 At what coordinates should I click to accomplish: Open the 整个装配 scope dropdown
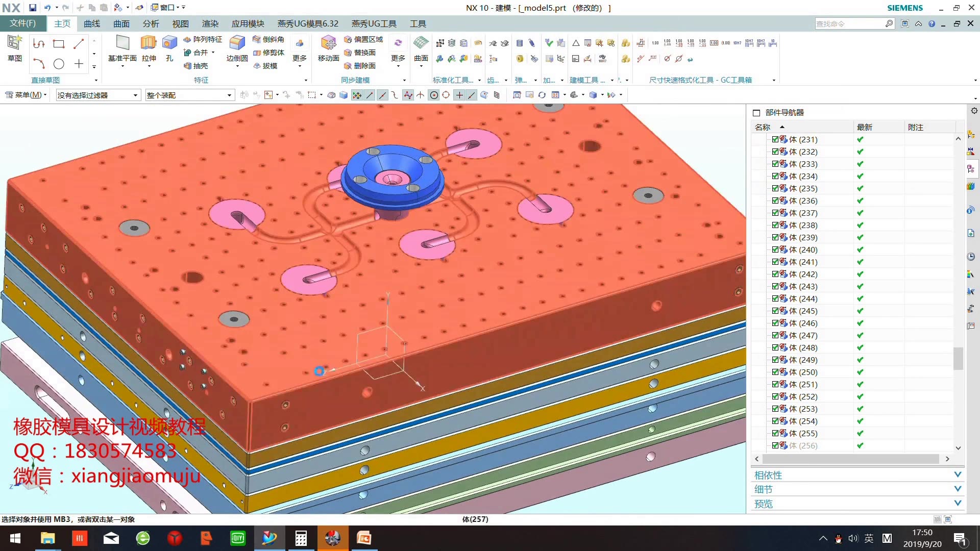189,95
